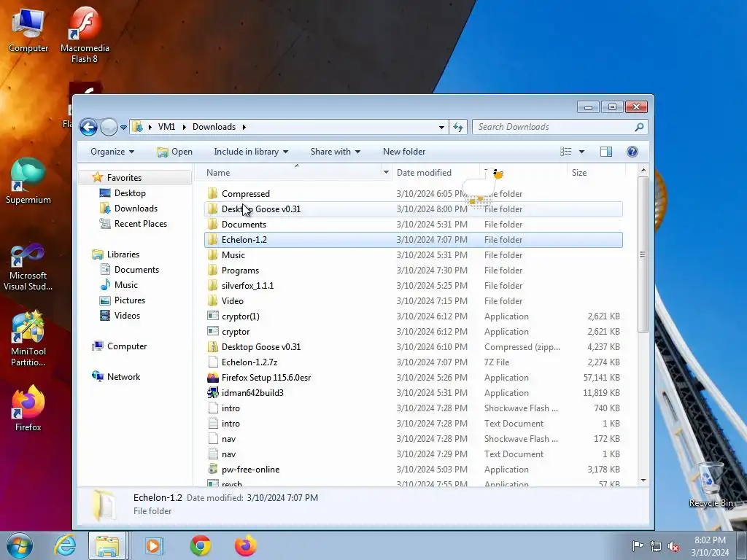Open the view options dropdown arrow
The height and width of the screenshot is (560, 747).
[581, 152]
